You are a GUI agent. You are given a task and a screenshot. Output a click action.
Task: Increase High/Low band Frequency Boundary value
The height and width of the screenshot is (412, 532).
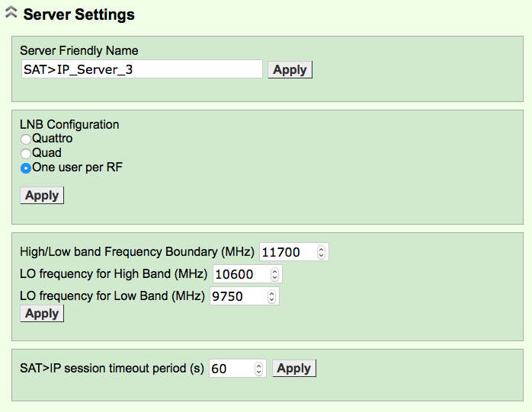[322, 249]
